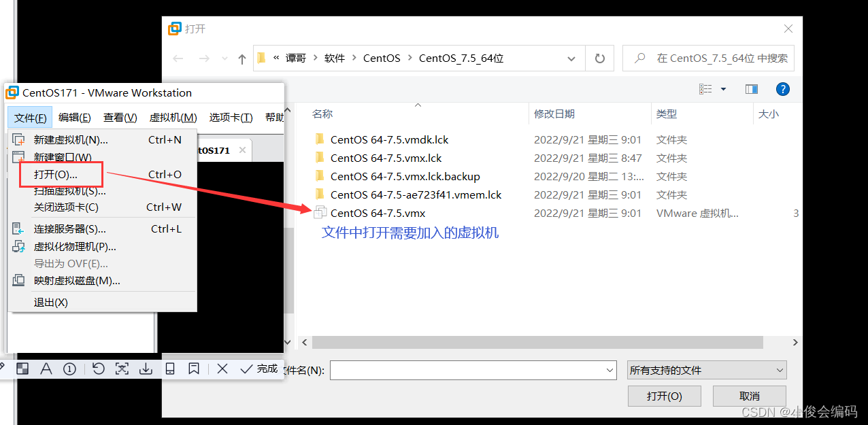Screen dimensions: 868x425
Task: Click CentOS in the address path
Action: [382, 58]
